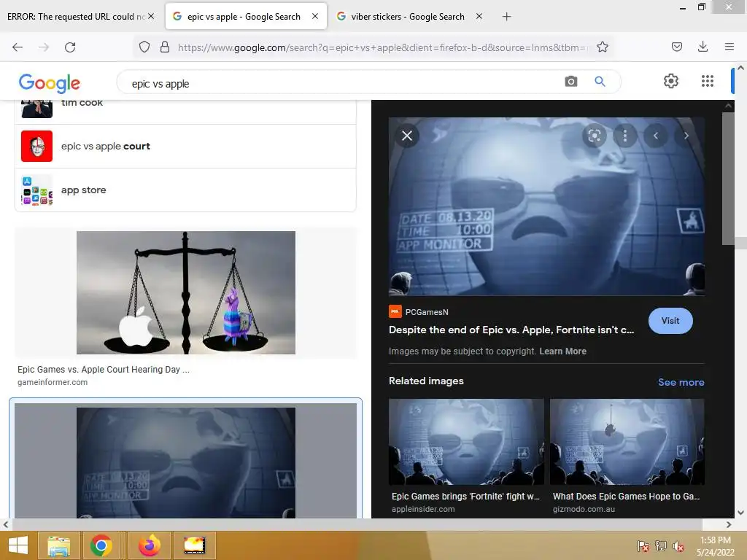This screenshot has height=560, width=747.
Task: Open a new browser tab
Action: click(506, 17)
